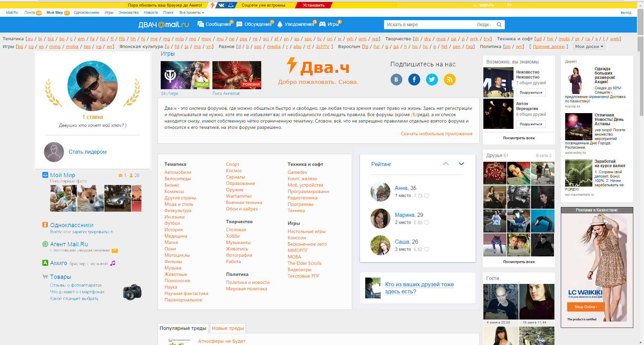Open the Мировая политика board link
This screenshot has width=644, height=345.
247,289
